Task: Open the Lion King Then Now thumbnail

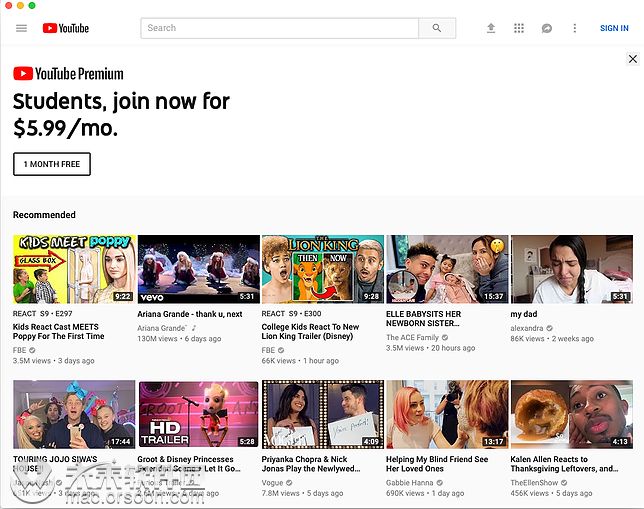Action: pyautogui.click(x=323, y=269)
